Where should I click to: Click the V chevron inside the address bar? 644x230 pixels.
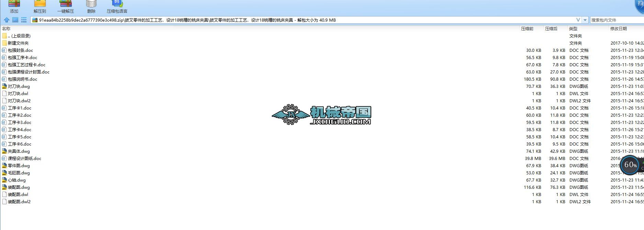point(578,20)
